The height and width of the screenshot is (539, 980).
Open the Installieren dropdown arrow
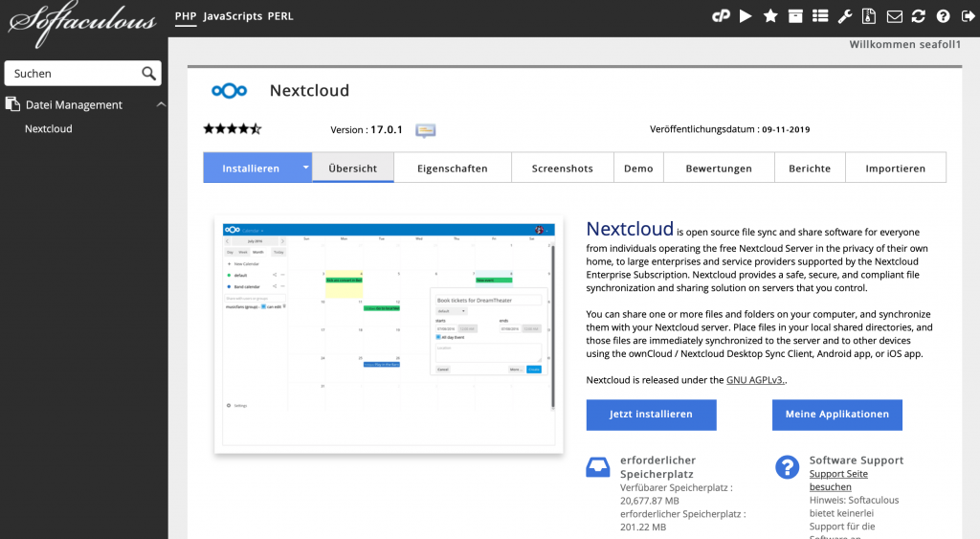(x=305, y=168)
